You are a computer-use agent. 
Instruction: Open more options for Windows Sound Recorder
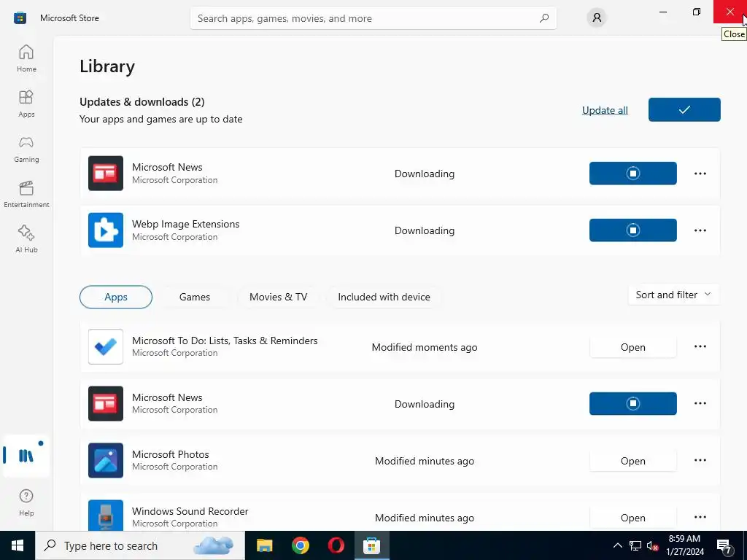pyautogui.click(x=700, y=517)
